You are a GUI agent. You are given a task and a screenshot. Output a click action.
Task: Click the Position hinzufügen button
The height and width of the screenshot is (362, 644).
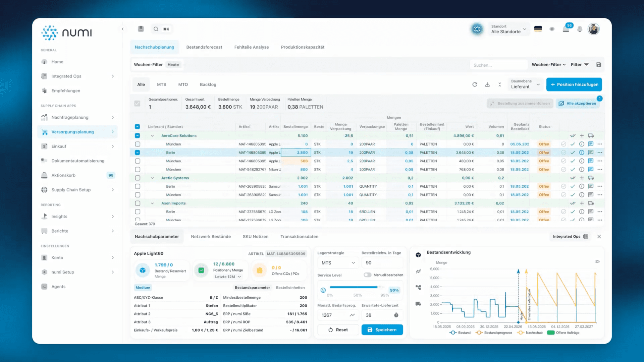(574, 84)
